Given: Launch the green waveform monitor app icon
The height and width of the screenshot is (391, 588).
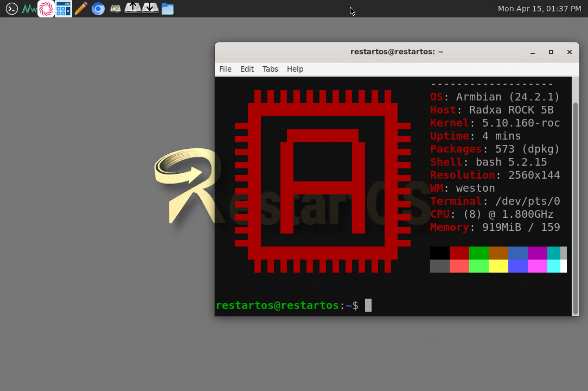Looking at the screenshot, I should click(x=29, y=9).
